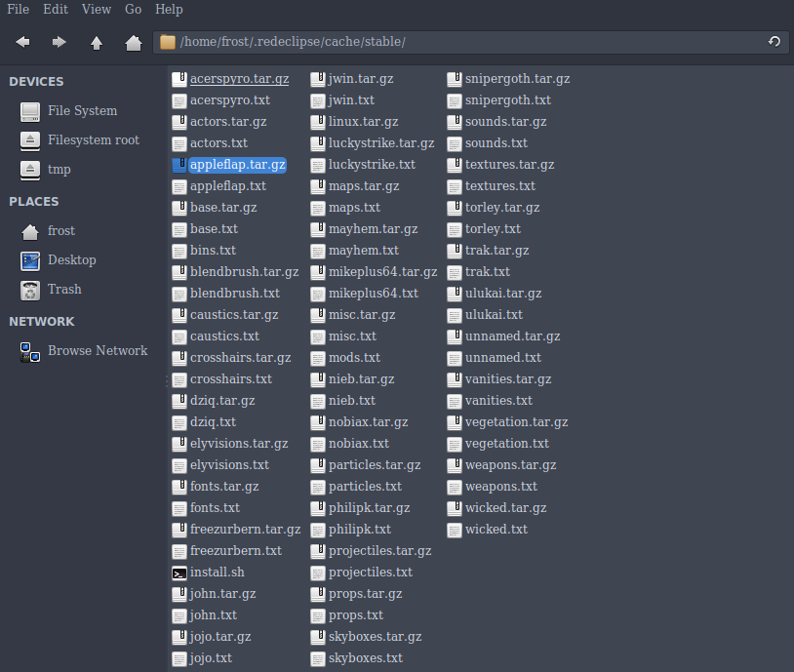Select file john.txt
The width and height of the screenshot is (794, 672).
214,615
